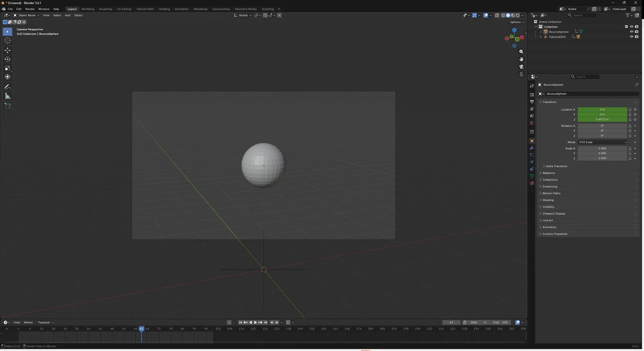The image size is (644, 351).
Task: Expand the Motion Paths section
Action: [x=551, y=193]
